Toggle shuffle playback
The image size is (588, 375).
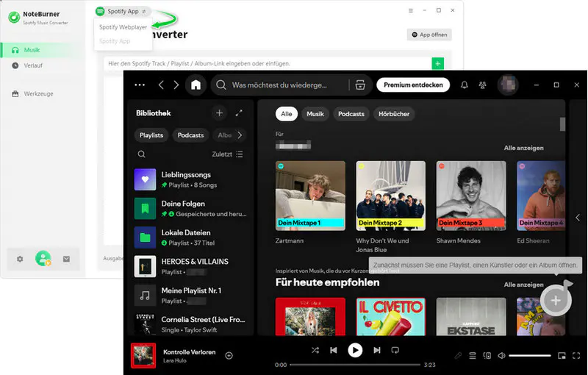pos(315,350)
